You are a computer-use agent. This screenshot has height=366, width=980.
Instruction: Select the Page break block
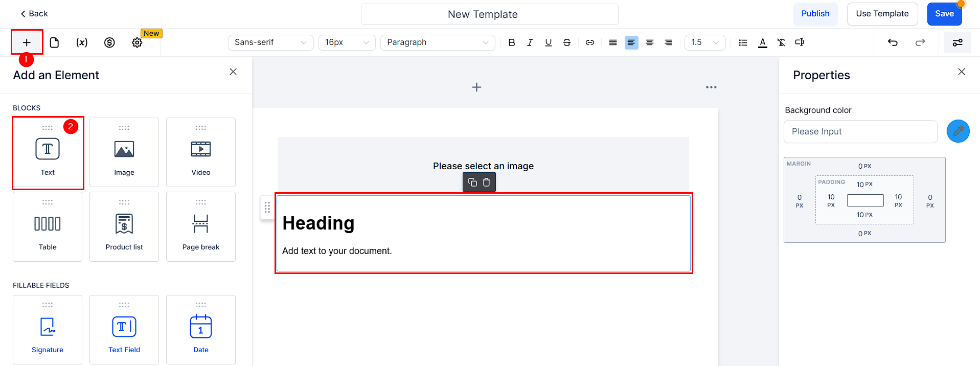point(201,227)
